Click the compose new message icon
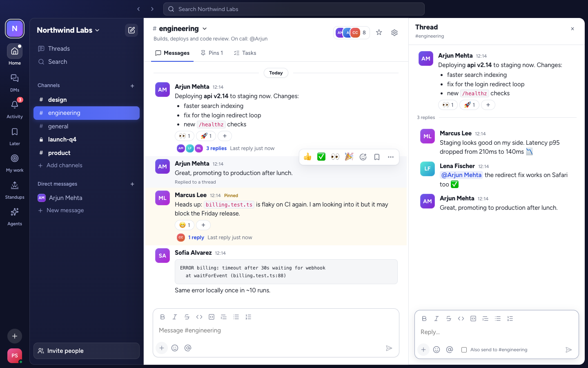 [x=131, y=30]
